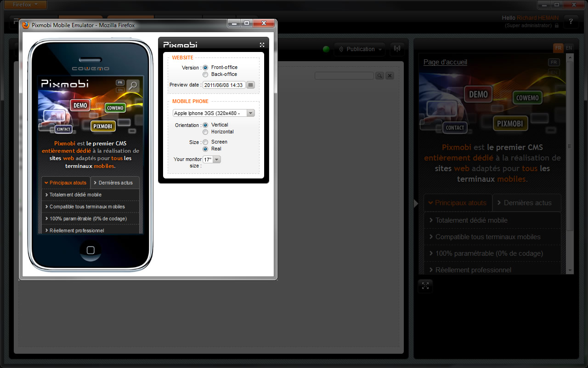This screenshot has width=588, height=368.
Task: Click the PIXMOBI badge in the right preview panel
Action: [x=510, y=123]
